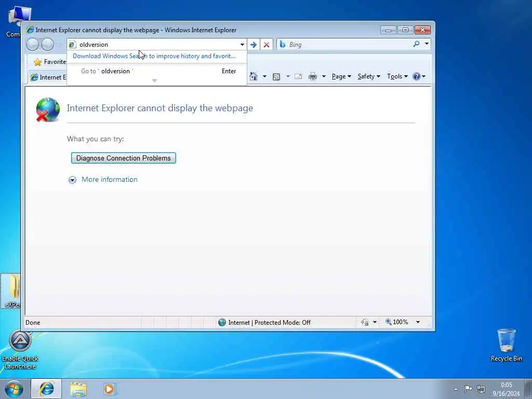The image size is (532, 399).
Task: Click the Print icon
Action: tap(312, 76)
